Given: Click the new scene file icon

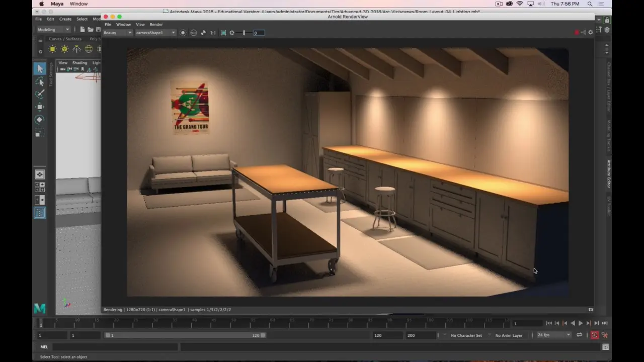Looking at the screenshot, I should [83, 30].
